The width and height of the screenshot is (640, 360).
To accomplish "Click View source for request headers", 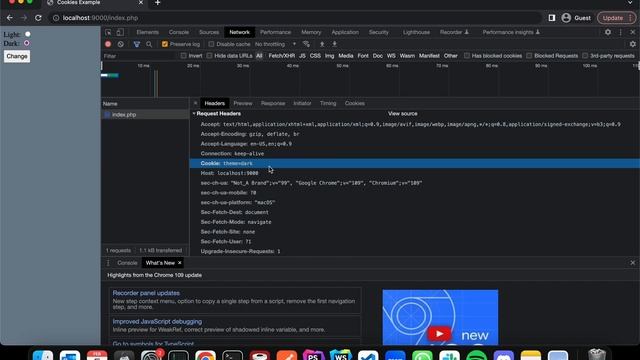I will point(402,113).
